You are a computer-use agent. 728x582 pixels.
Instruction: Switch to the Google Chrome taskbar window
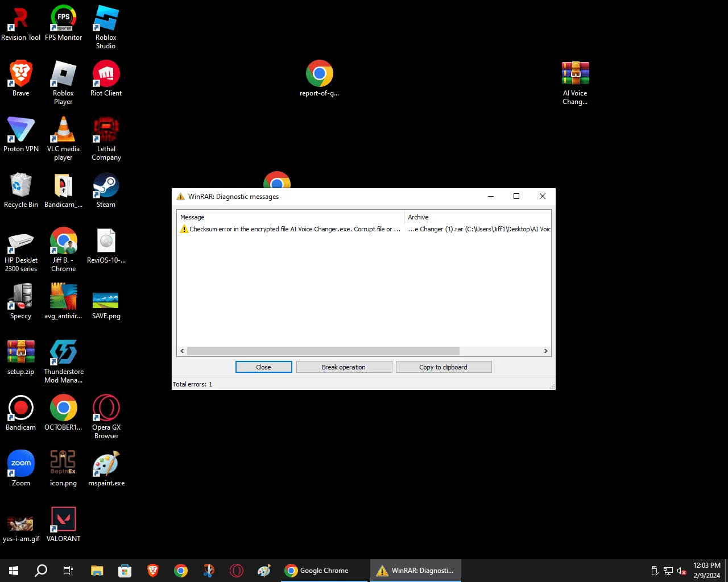click(x=324, y=571)
